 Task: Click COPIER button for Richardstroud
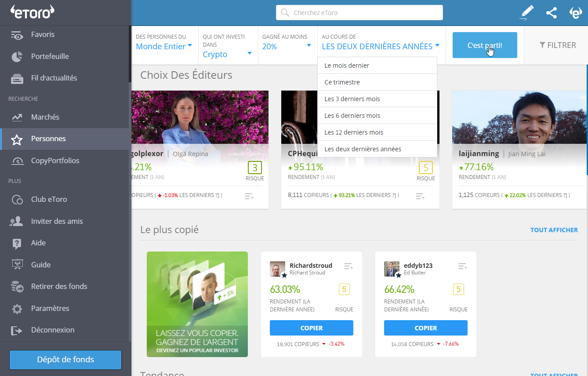pos(312,328)
